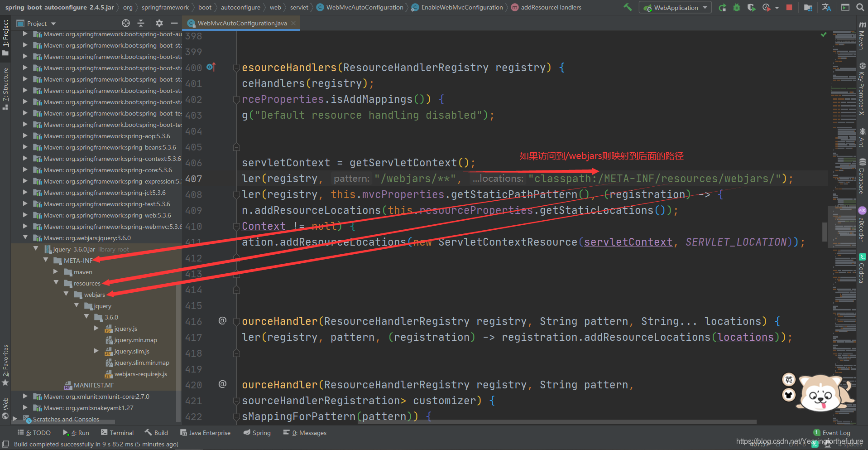Click the @ gutter marker on line 420

pos(222,384)
